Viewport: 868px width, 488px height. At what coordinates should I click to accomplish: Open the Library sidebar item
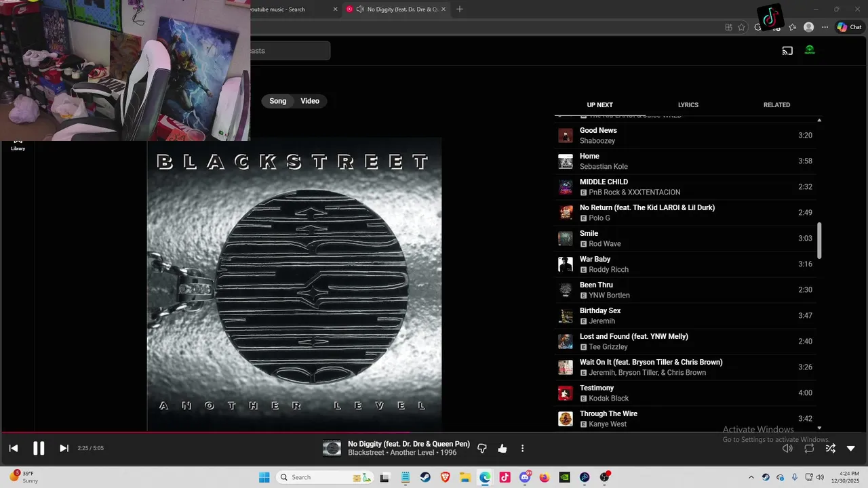(x=18, y=145)
